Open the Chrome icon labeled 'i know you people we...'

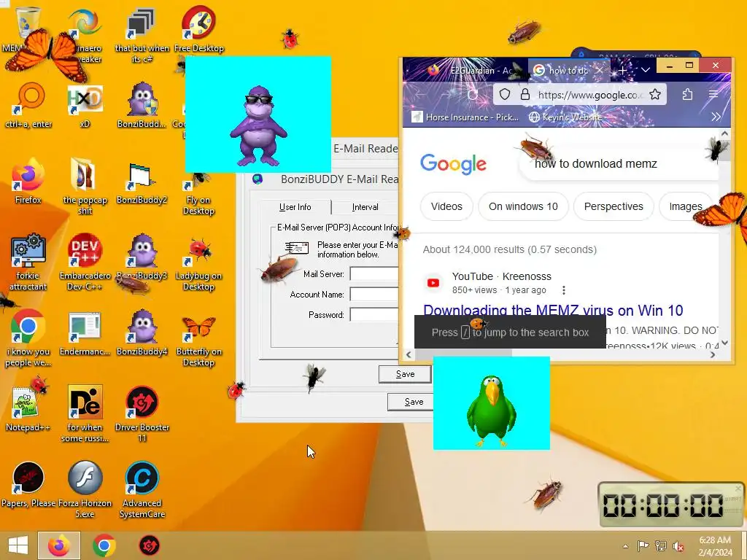tap(28, 337)
